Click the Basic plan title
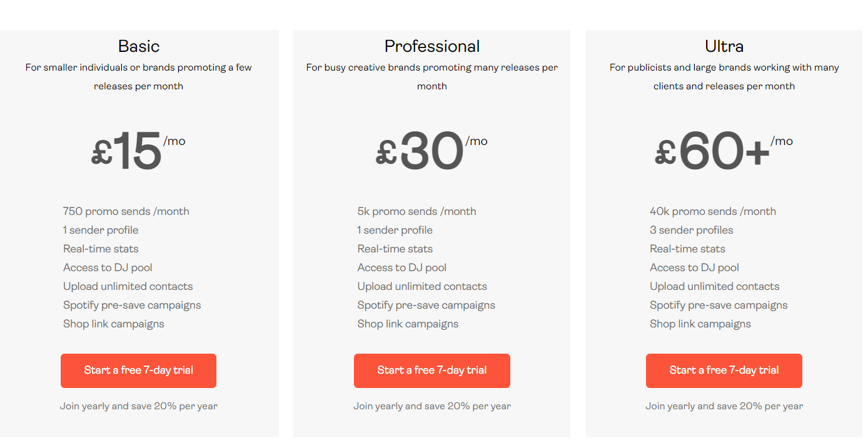The image size is (868, 448). click(x=138, y=46)
